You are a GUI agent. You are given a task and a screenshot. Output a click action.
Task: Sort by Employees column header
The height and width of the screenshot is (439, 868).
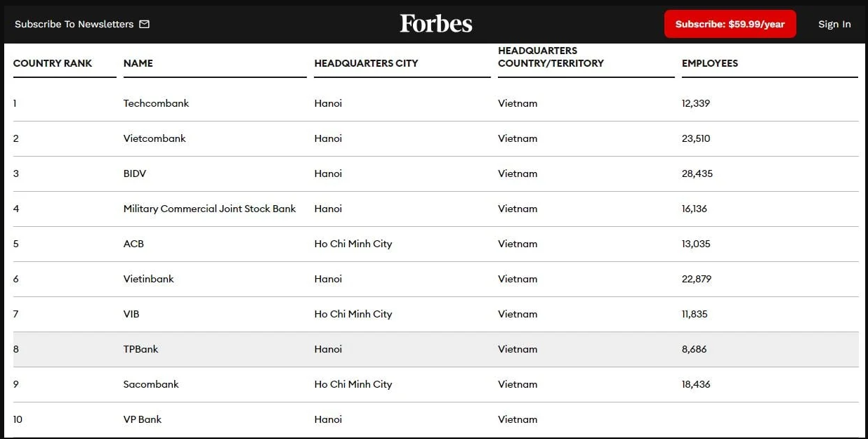coord(710,63)
